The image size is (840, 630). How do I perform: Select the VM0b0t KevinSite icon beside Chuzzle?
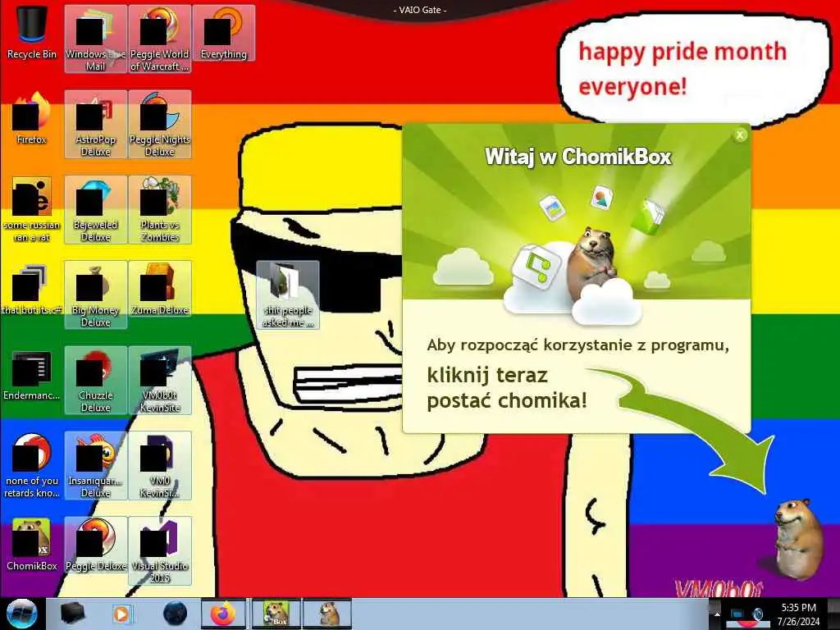(x=160, y=380)
